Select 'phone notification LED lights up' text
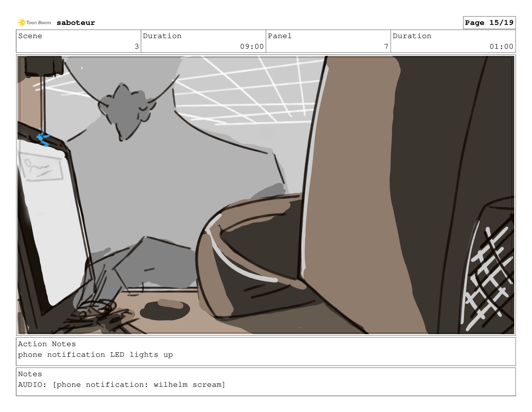This screenshot has width=532, height=412. [95, 355]
